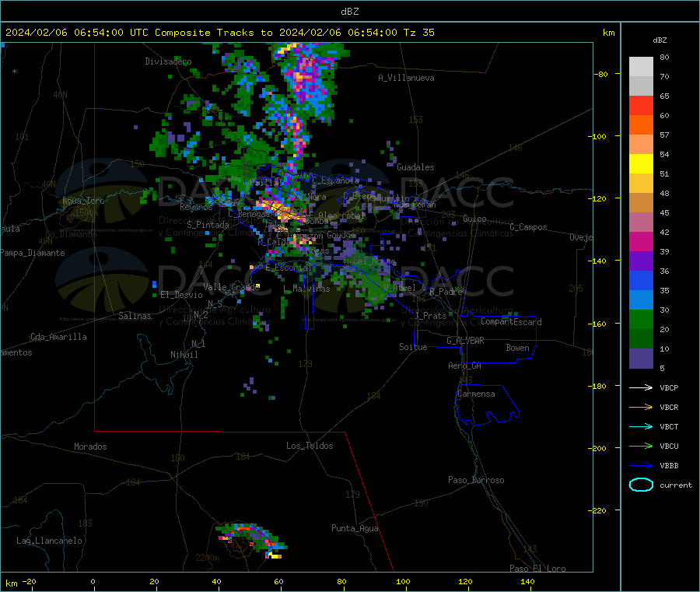Click the 'Lag.Llancanelo' map label
The height and width of the screenshot is (592, 700).
tap(49, 541)
